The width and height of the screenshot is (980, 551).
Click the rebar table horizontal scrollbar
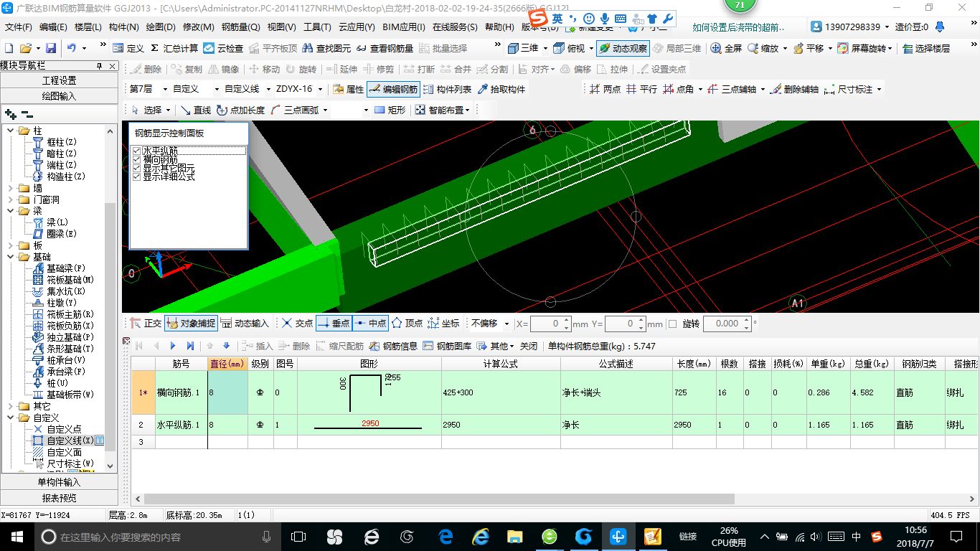440,499
